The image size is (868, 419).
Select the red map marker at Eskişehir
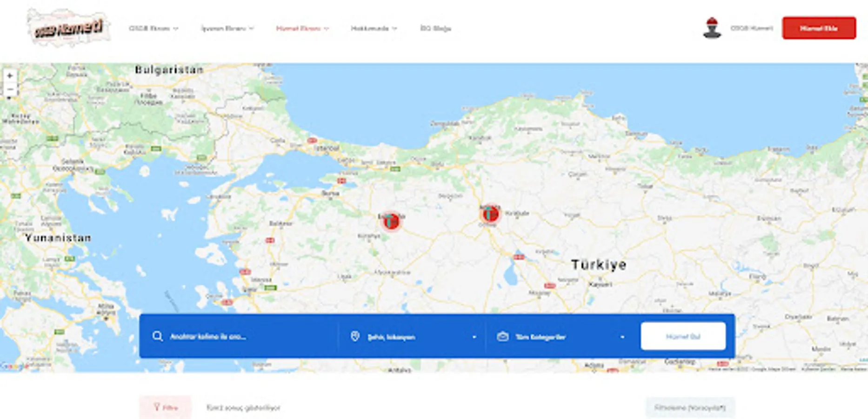pyautogui.click(x=391, y=221)
